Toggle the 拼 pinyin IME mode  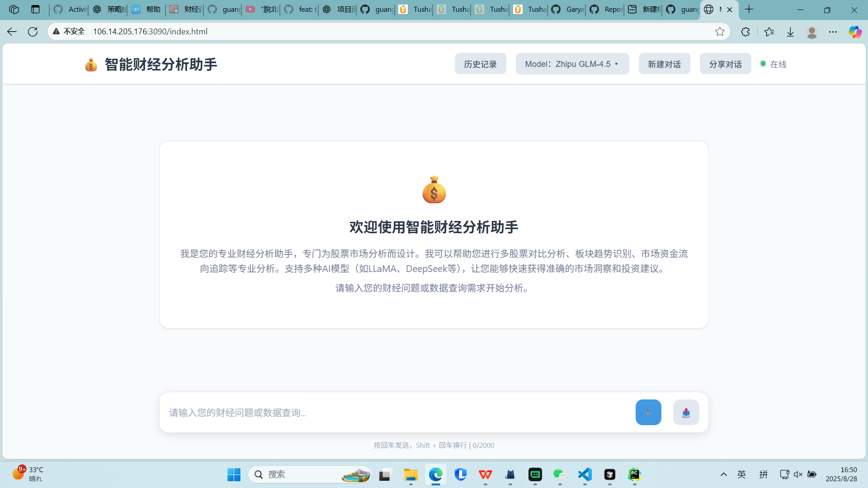coord(764,474)
